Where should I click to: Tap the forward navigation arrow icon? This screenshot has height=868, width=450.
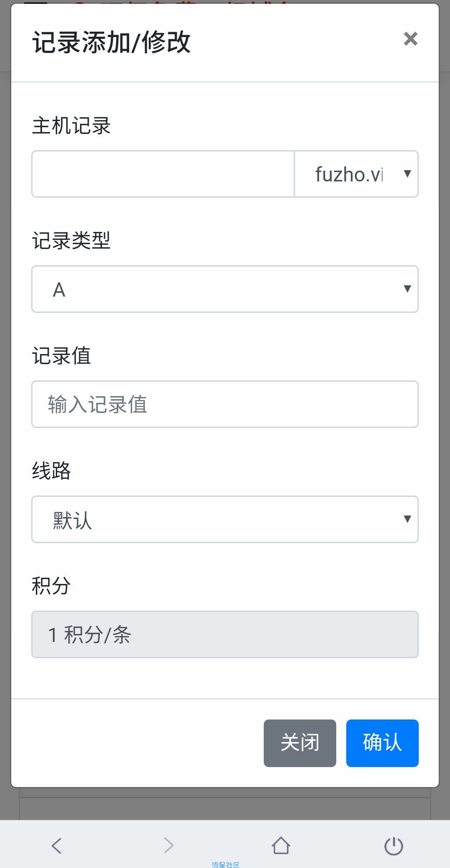pyautogui.click(x=169, y=845)
